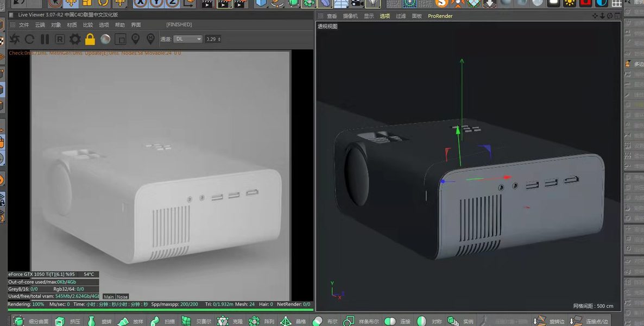Image resolution: width=644 pixels, height=326 pixels.
Task: Open the ProRender viewport menu
Action: pos(440,16)
